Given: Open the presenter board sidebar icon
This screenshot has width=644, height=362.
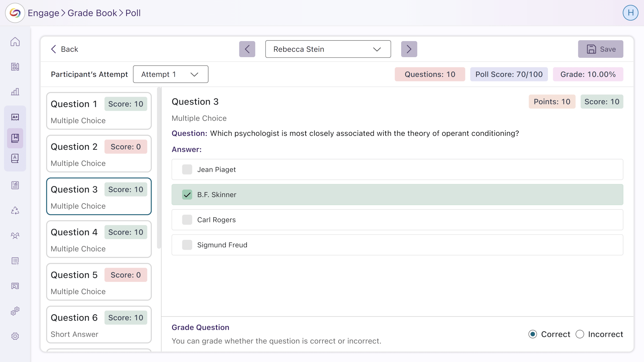Looking at the screenshot, I should click(15, 286).
